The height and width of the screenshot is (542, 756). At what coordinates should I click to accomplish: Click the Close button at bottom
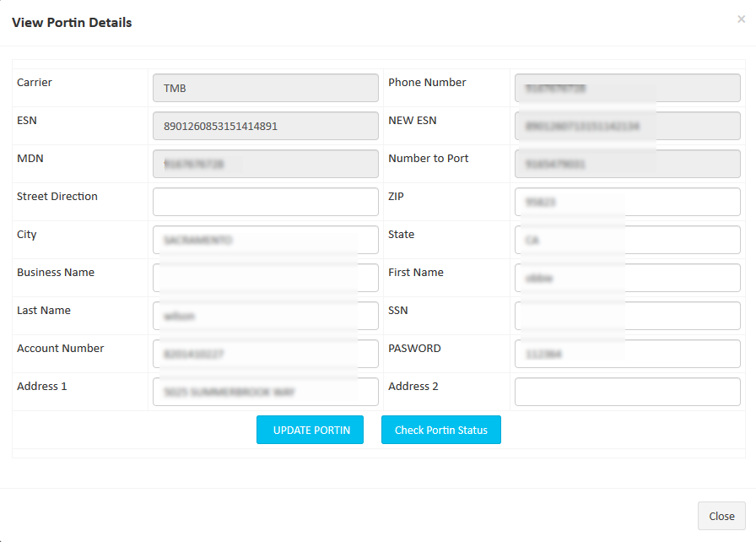(x=721, y=516)
